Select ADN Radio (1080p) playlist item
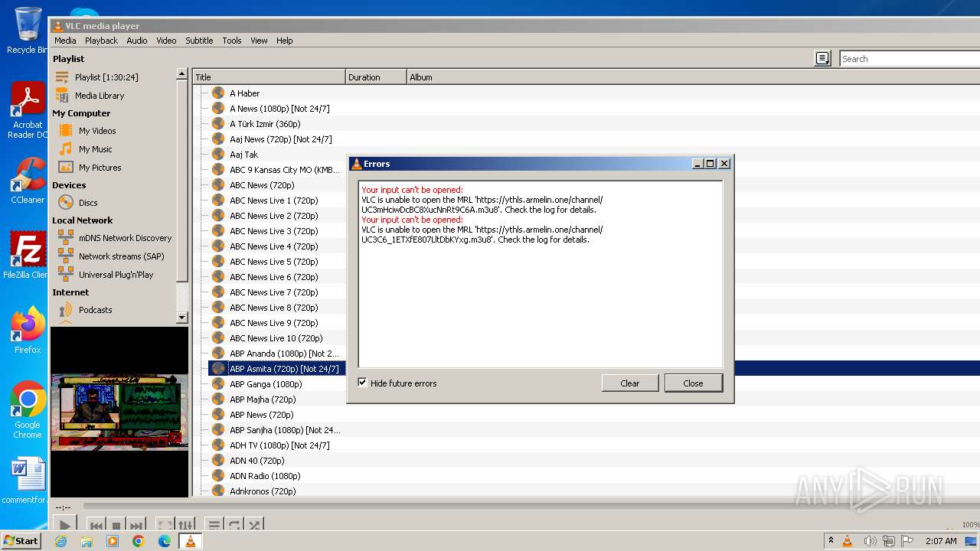This screenshot has height=551, width=980. tap(265, 476)
